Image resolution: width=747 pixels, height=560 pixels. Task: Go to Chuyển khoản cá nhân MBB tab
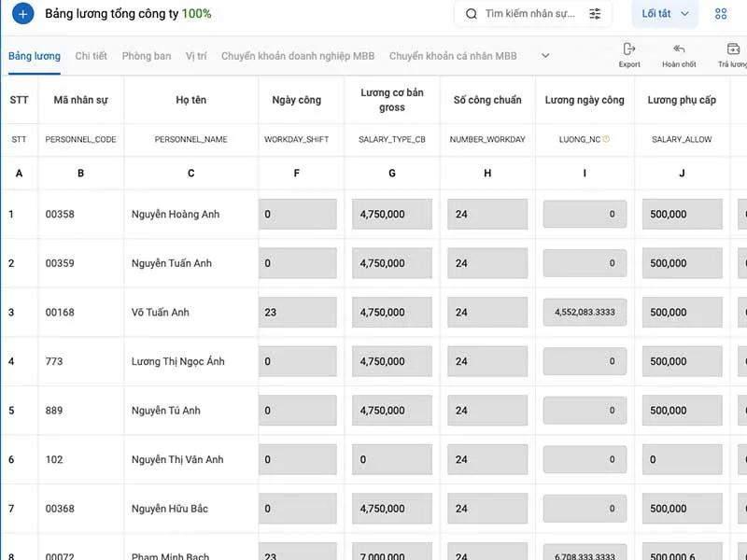click(x=453, y=56)
